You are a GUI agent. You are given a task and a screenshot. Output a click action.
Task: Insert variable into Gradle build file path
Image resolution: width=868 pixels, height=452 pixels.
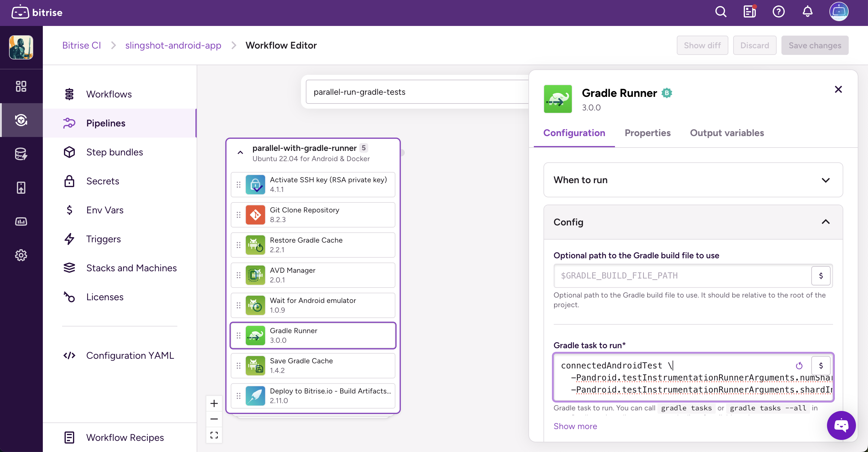point(820,276)
